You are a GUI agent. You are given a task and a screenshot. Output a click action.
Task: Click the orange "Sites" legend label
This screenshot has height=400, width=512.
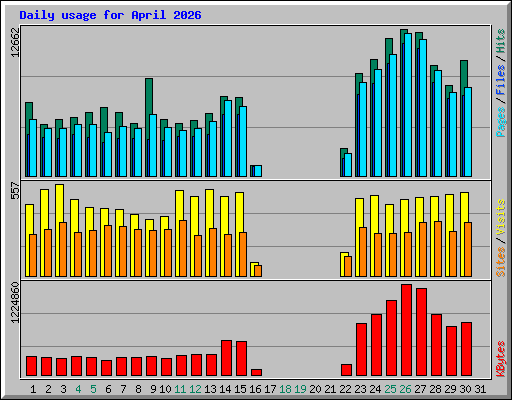(501, 262)
